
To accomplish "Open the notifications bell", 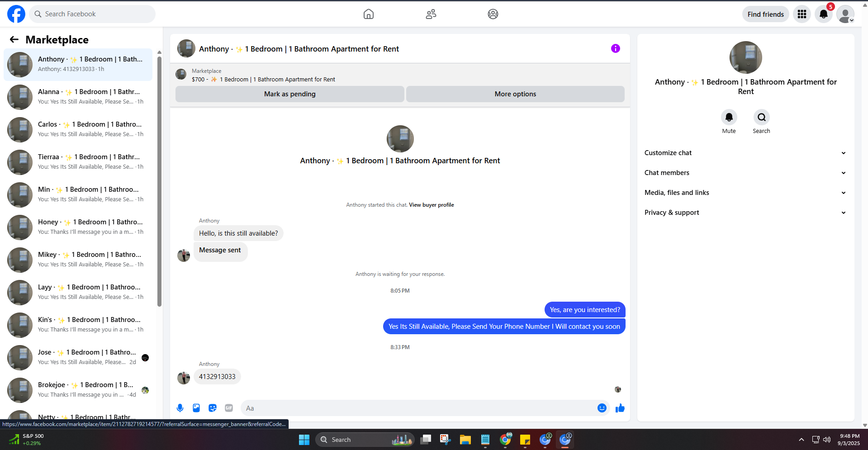I will pos(824,14).
